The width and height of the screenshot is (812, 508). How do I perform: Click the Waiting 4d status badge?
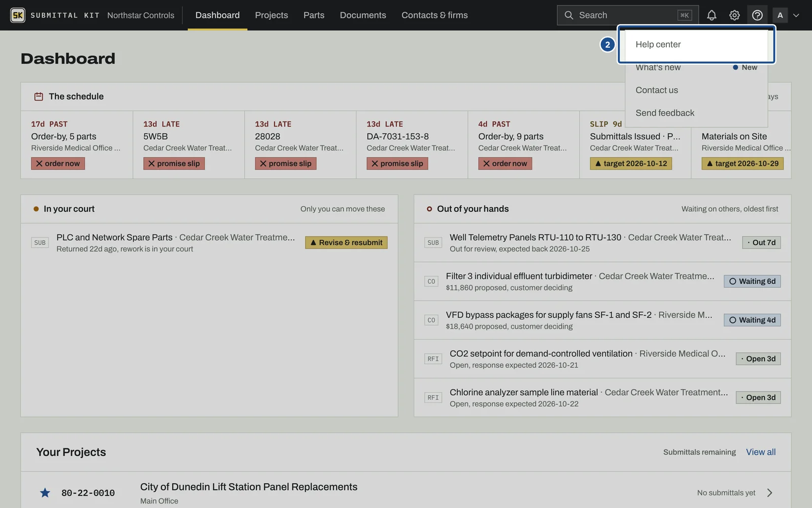752,320
